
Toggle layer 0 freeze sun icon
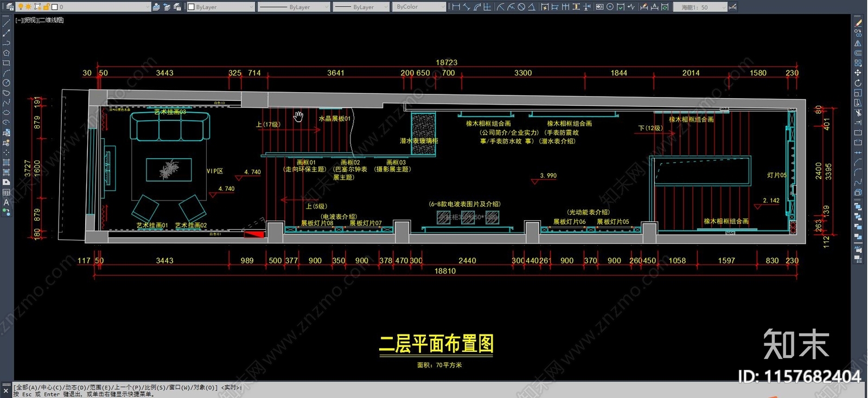click(x=28, y=7)
